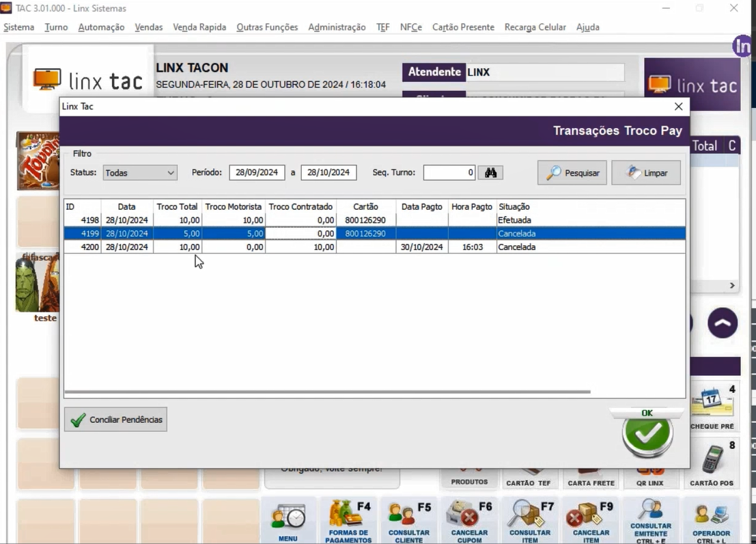Open the TEF menu
Screen dimensions: 756x544
pyautogui.click(x=383, y=27)
